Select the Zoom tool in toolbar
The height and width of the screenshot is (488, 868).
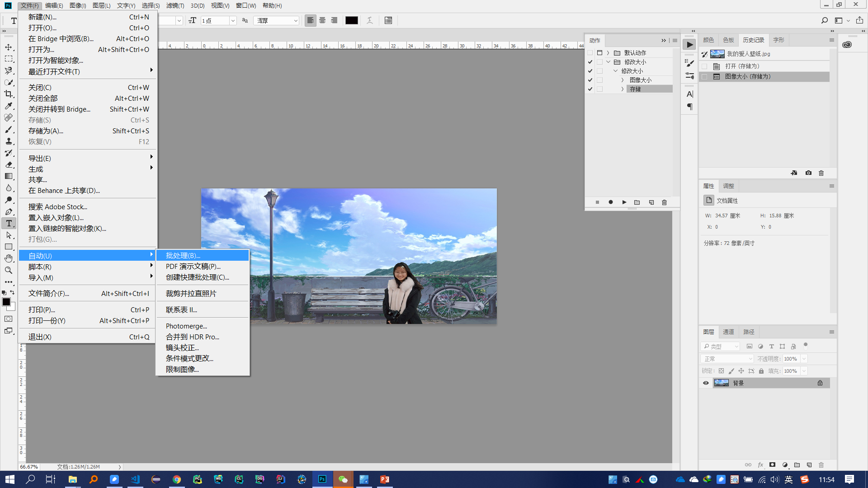click(x=9, y=270)
